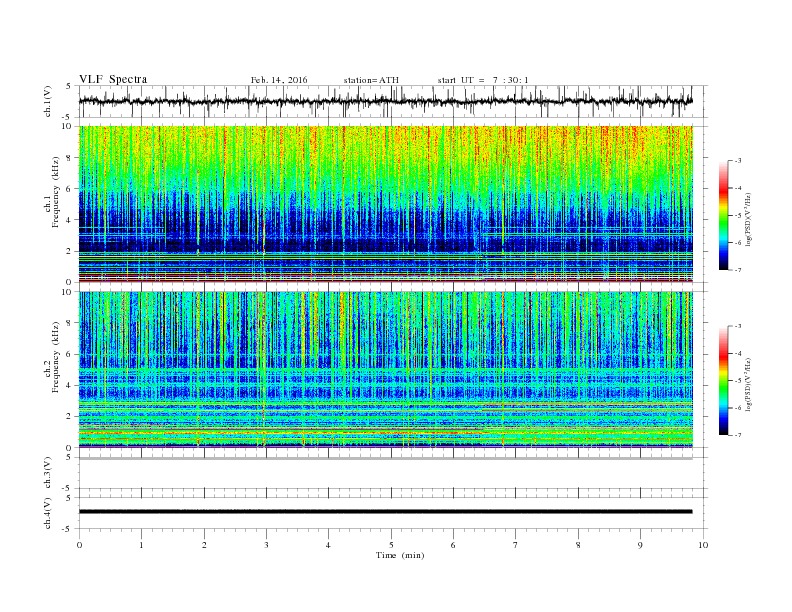792x612 pixels.
Task: Click the "4" kHz tick on ch.2 spectrogram
Action: [x=70, y=385]
